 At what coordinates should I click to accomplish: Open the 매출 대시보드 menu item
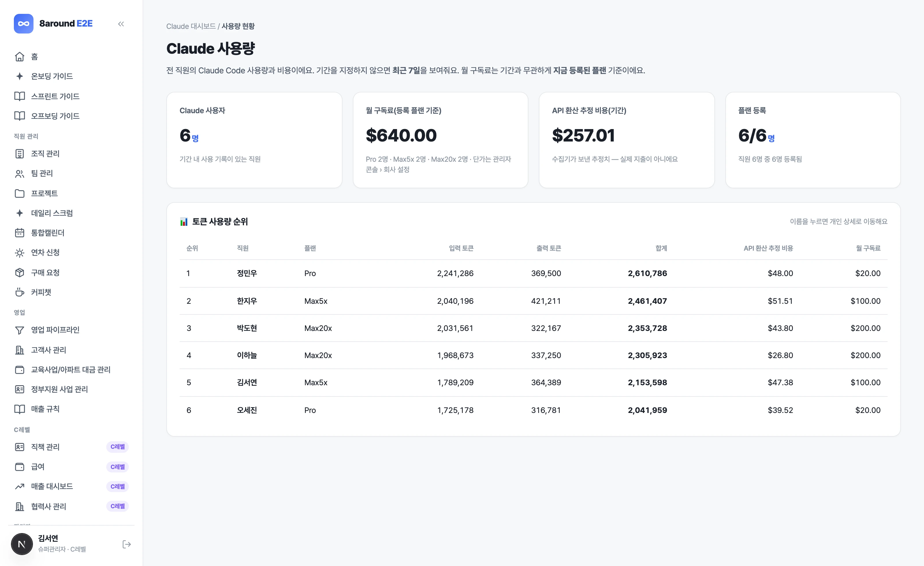pyautogui.click(x=71, y=487)
